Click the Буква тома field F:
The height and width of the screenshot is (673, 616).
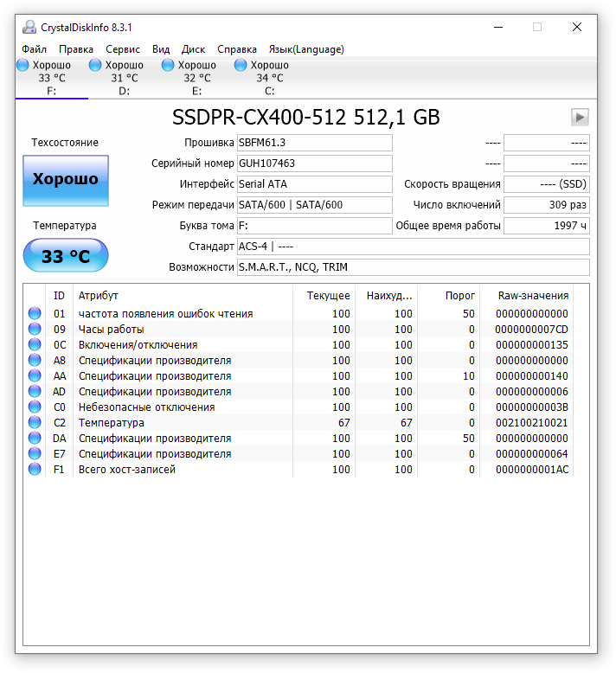click(315, 226)
